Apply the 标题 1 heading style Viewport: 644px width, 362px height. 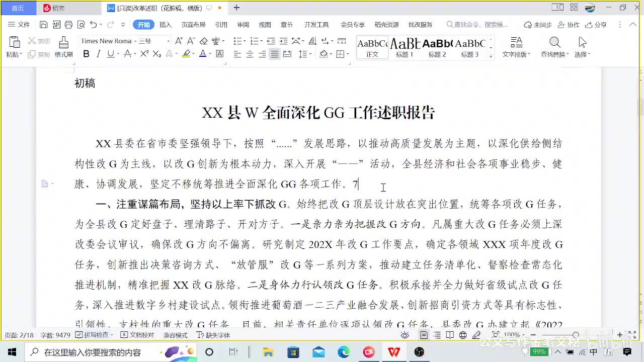click(405, 48)
